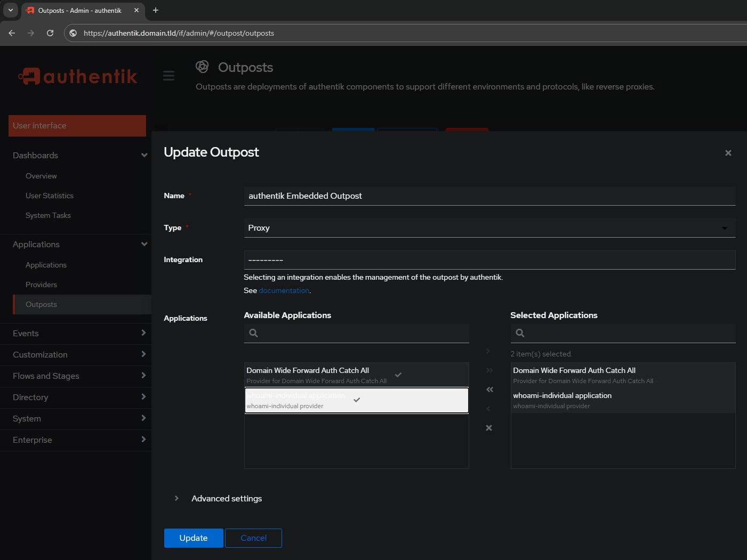Viewport: 747px width, 560px height.
Task: Click the Name input field
Action: tap(489, 196)
